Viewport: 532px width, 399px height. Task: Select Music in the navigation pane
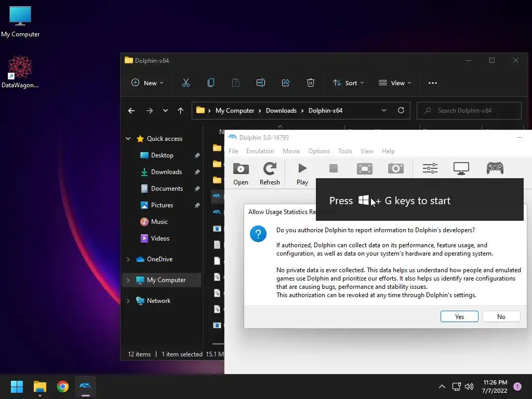click(x=159, y=221)
